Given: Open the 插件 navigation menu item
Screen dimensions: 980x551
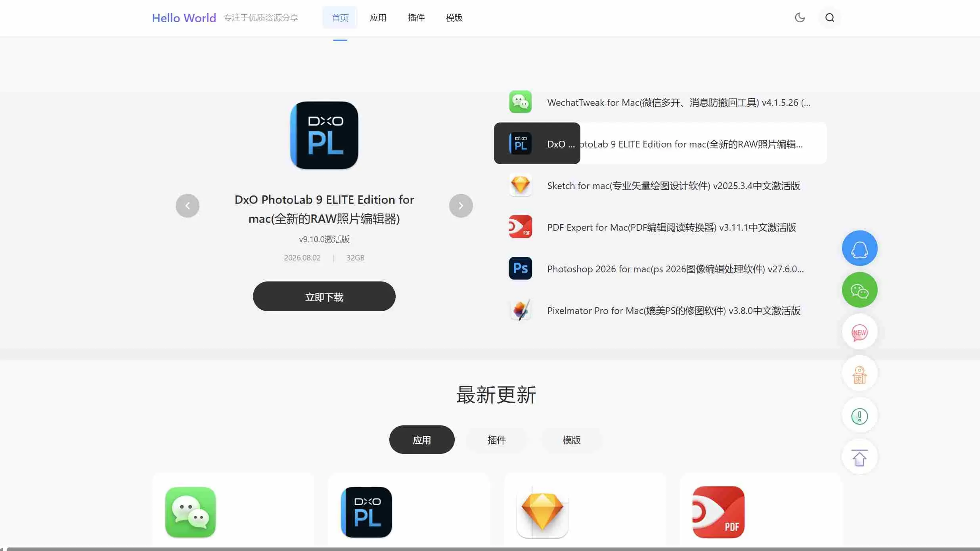Looking at the screenshot, I should click(x=416, y=17).
